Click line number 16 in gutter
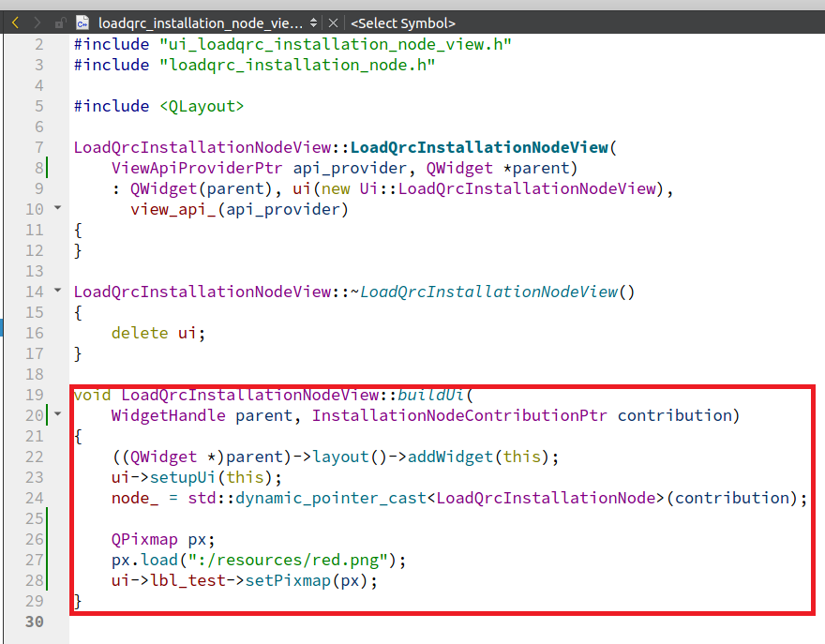The height and width of the screenshot is (644, 825). (x=34, y=333)
